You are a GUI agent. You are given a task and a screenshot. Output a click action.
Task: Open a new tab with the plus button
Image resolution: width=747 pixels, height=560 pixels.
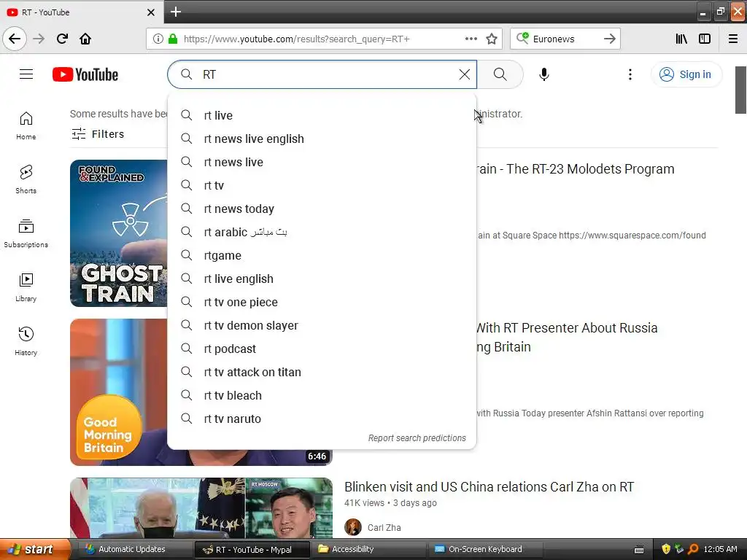176,12
